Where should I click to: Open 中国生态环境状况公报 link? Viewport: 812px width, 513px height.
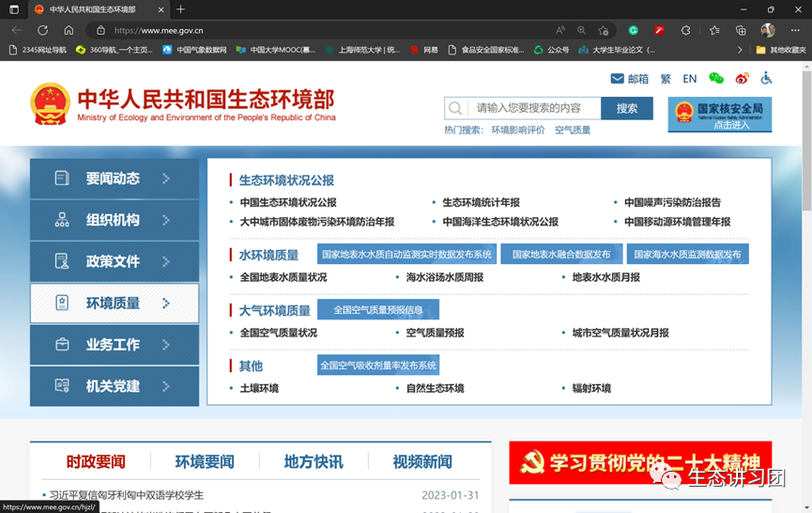pos(288,202)
